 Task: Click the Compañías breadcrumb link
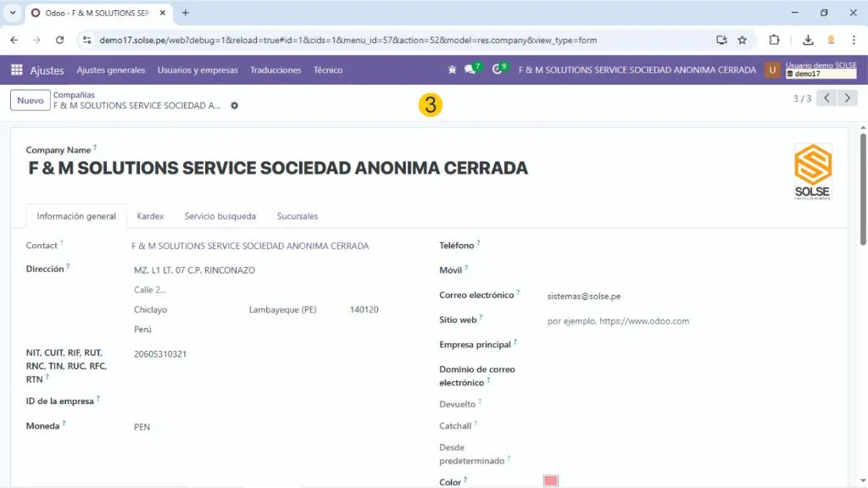74,95
